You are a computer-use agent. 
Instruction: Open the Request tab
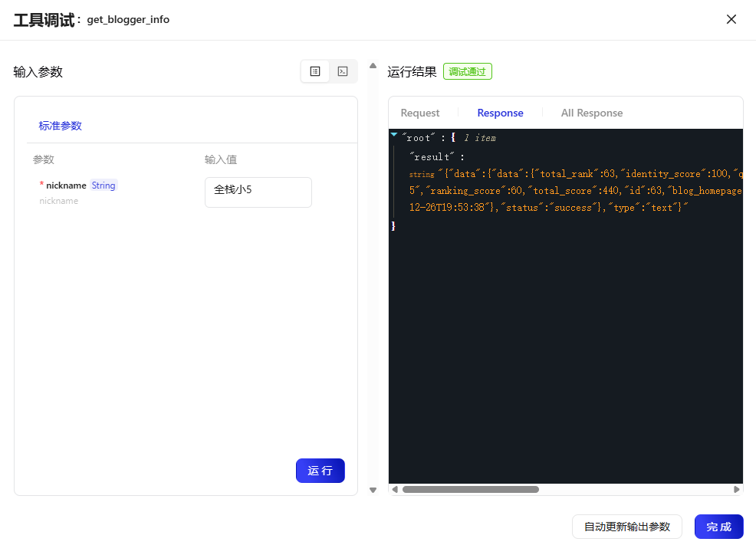coord(420,113)
